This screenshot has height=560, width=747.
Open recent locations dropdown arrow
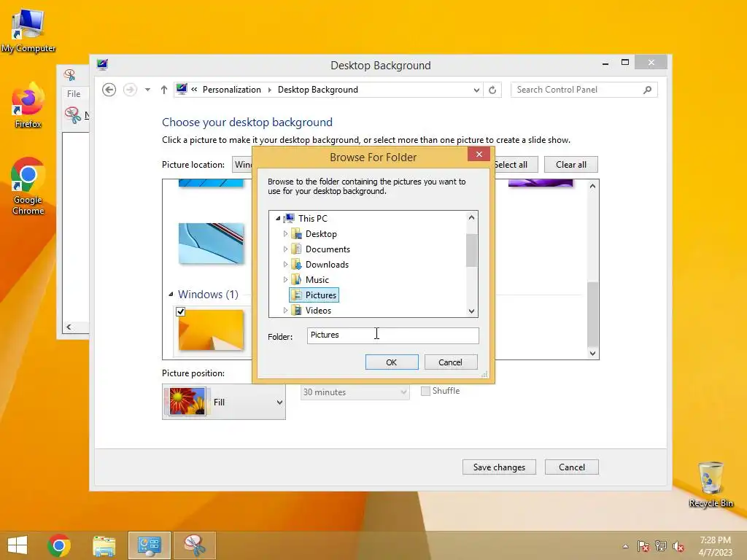147,90
